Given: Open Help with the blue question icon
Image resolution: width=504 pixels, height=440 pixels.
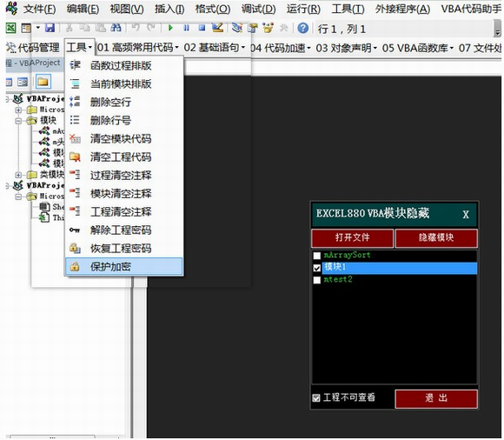Looking at the screenshot, I should coord(302,29).
